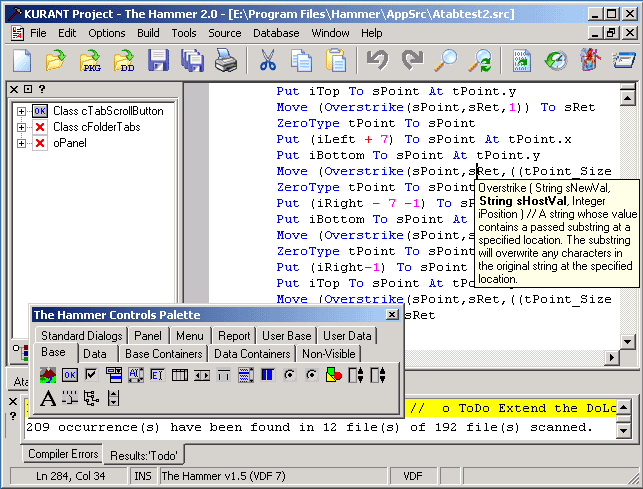Copy selection with the two pages icon

point(301,60)
